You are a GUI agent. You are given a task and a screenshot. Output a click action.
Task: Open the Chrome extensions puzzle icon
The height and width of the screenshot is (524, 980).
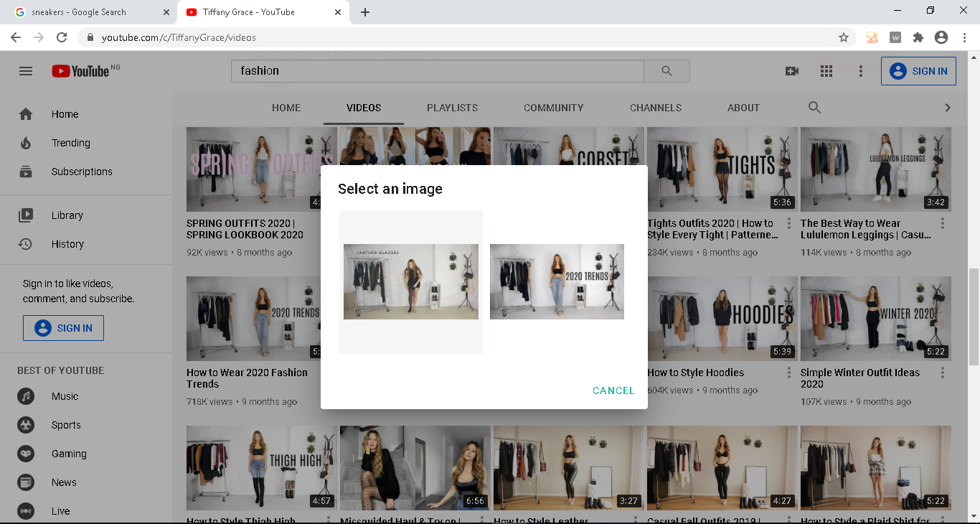tap(918, 37)
